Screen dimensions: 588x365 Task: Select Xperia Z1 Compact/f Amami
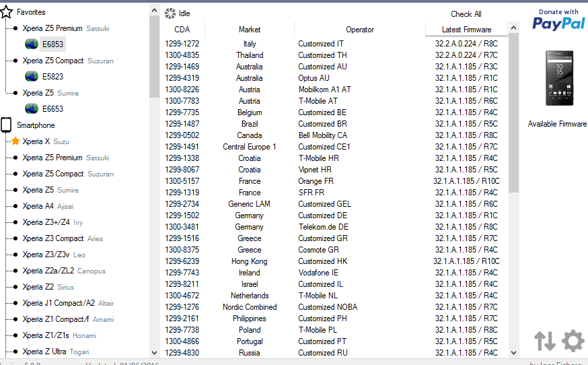pos(68,319)
